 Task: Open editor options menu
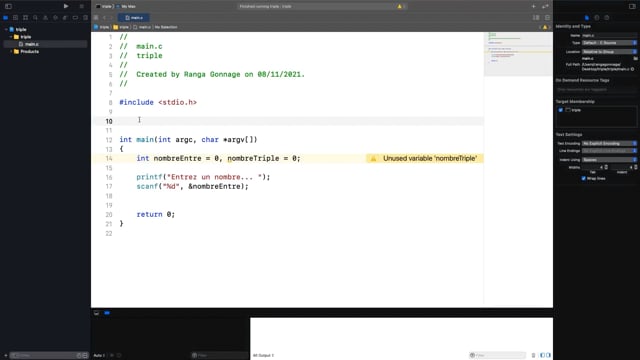coord(536,18)
